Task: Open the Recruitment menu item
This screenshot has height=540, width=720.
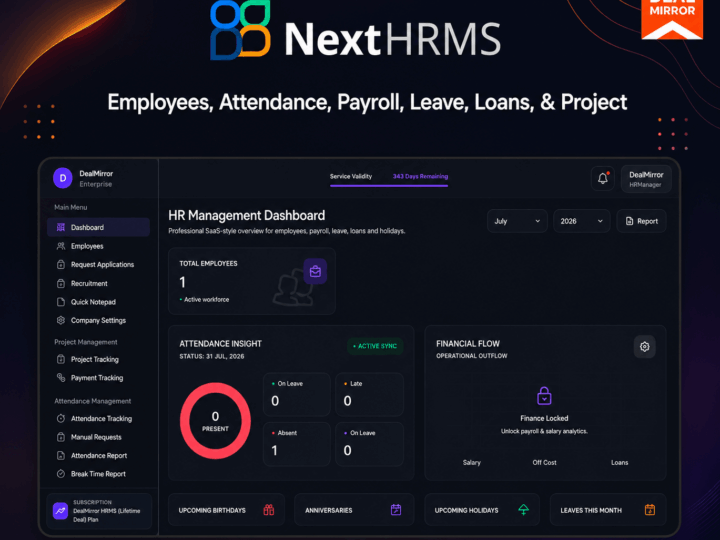Action: click(x=98, y=283)
